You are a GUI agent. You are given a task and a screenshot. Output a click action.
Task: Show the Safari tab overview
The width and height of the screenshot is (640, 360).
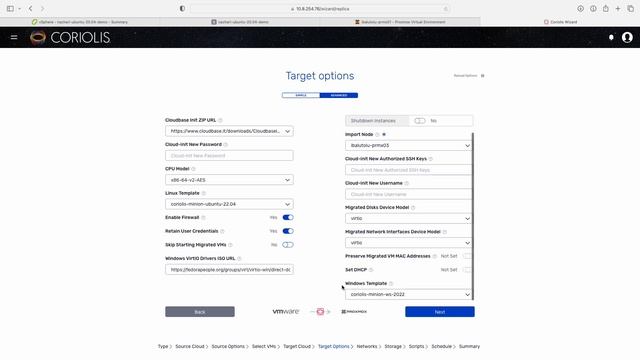(631, 9)
